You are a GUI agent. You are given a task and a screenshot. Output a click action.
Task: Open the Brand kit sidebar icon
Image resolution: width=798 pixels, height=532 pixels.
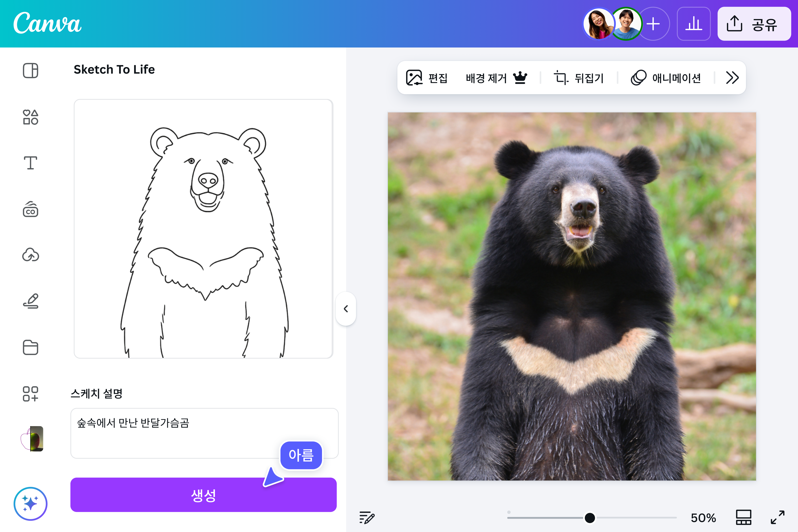click(x=30, y=209)
